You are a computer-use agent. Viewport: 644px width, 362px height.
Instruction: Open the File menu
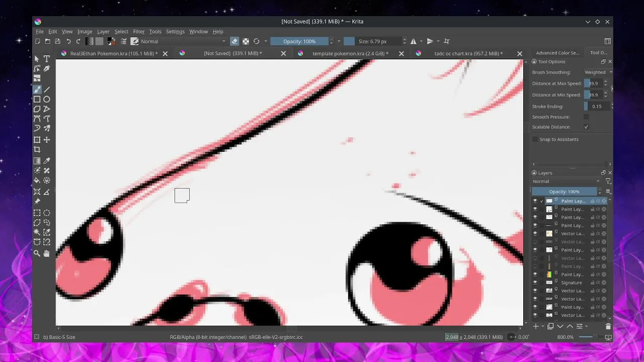(x=39, y=31)
